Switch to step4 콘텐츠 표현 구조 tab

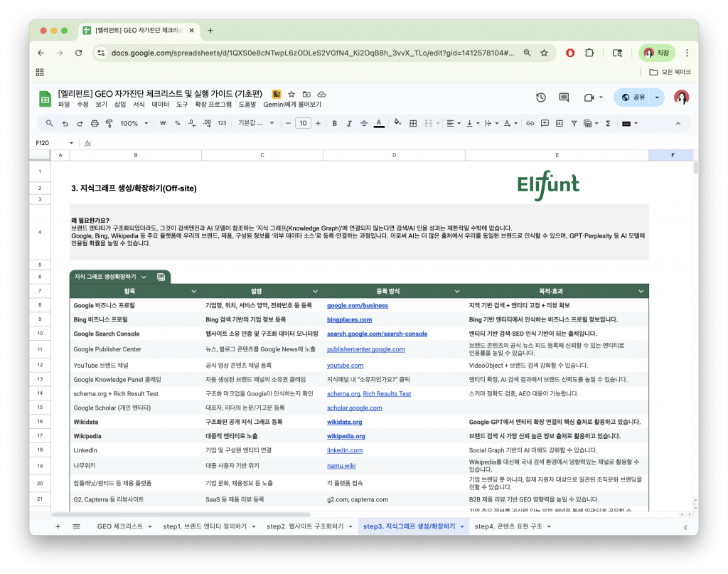point(508,526)
